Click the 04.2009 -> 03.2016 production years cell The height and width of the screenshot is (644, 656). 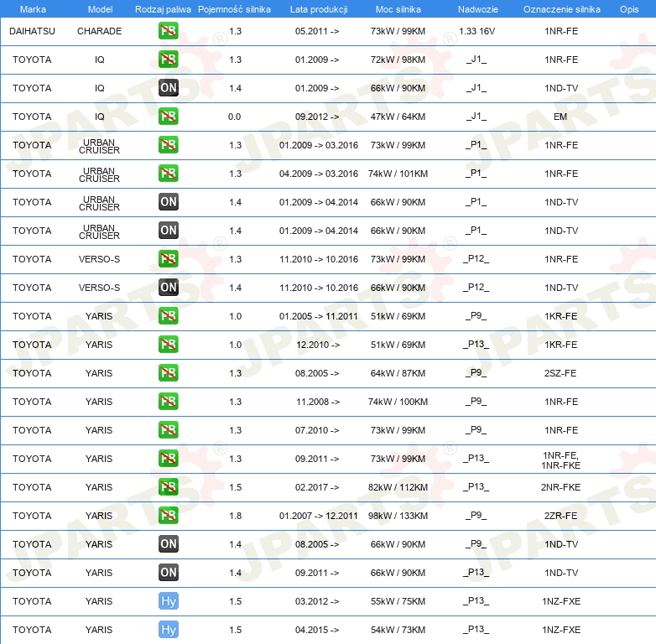coord(319,174)
